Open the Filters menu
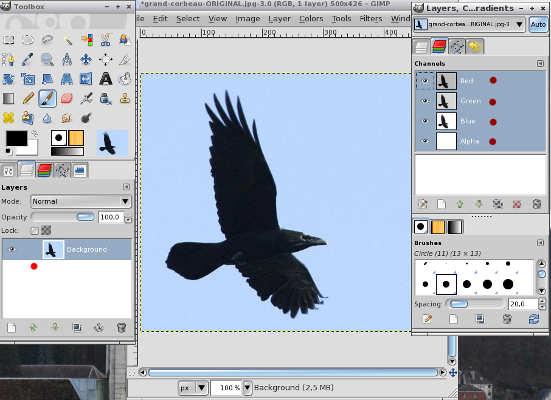This screenshot has width=551, height=400. 370,19
